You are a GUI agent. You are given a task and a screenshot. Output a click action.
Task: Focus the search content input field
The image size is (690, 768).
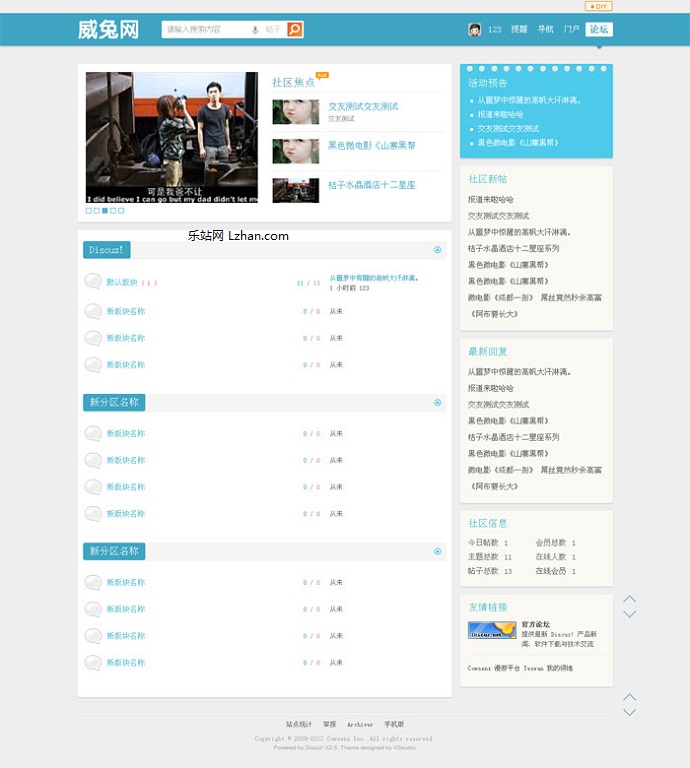pyautogui.click(x=206, y=29)
